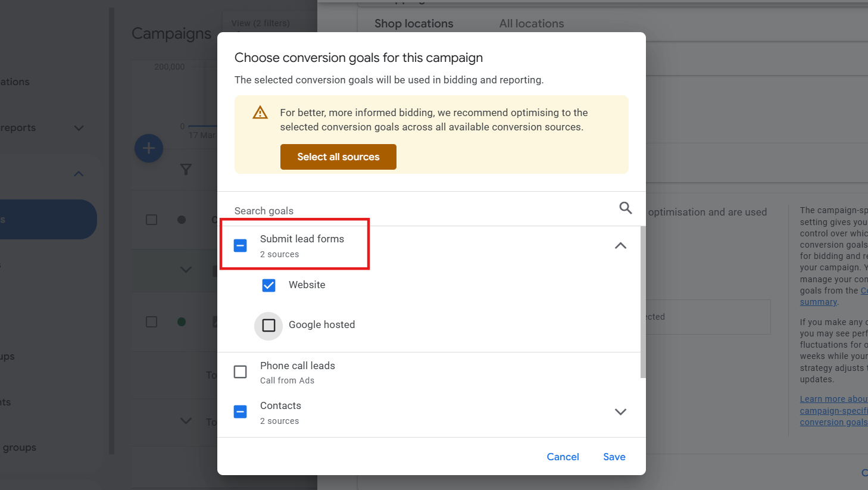Enable the Google hosted source checkbox
868x490 pixels.
click(268, 324)
